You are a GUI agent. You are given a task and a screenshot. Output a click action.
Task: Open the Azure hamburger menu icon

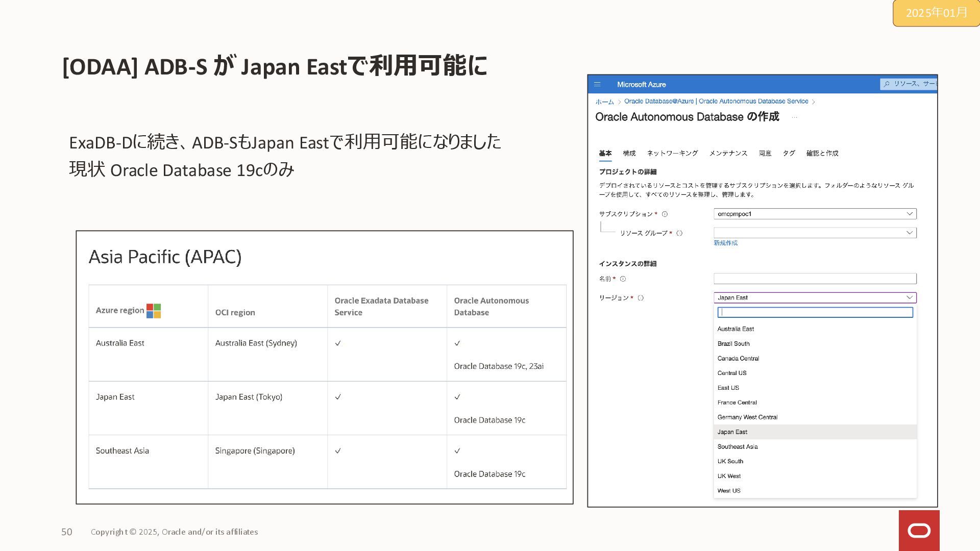pos(597,84)
